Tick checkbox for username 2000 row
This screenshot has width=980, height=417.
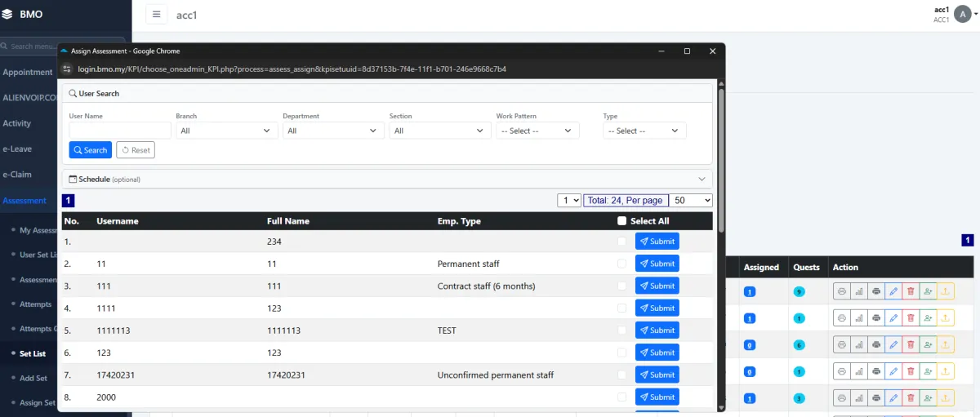tap(622, 397)
